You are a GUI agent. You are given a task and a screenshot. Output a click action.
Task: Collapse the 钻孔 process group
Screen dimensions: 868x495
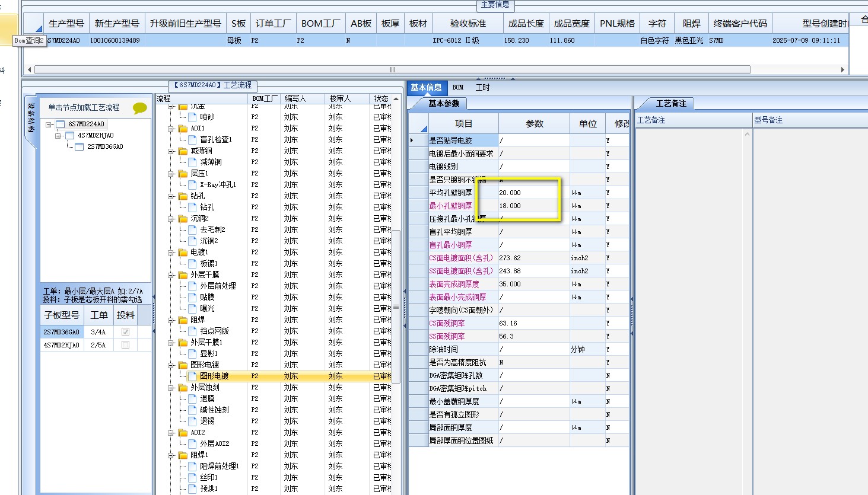(171, 196)
